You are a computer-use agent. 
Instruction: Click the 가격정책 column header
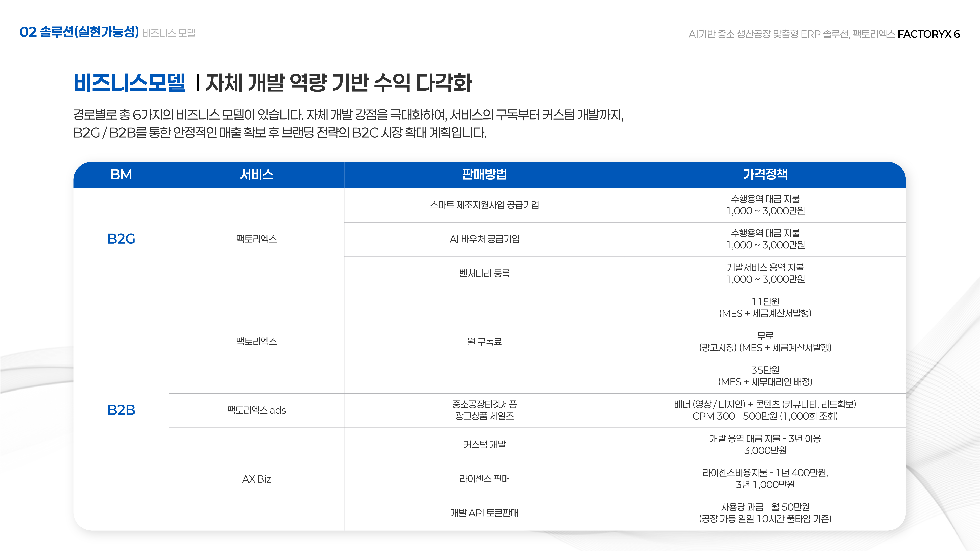click(765, 174)
